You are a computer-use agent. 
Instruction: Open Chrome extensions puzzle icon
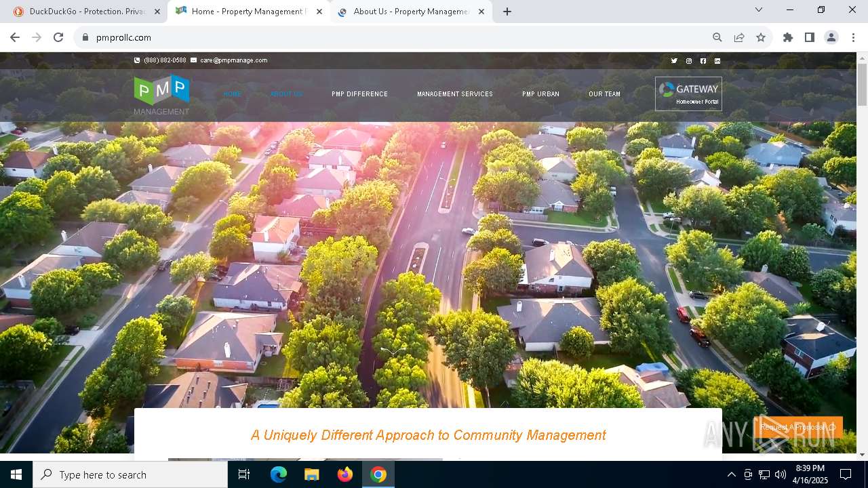788,37
